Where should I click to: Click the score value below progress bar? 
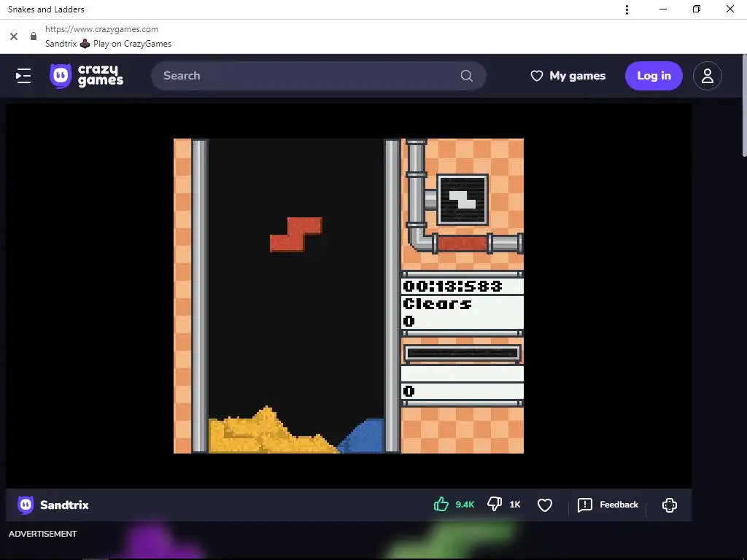click(409, 391)
